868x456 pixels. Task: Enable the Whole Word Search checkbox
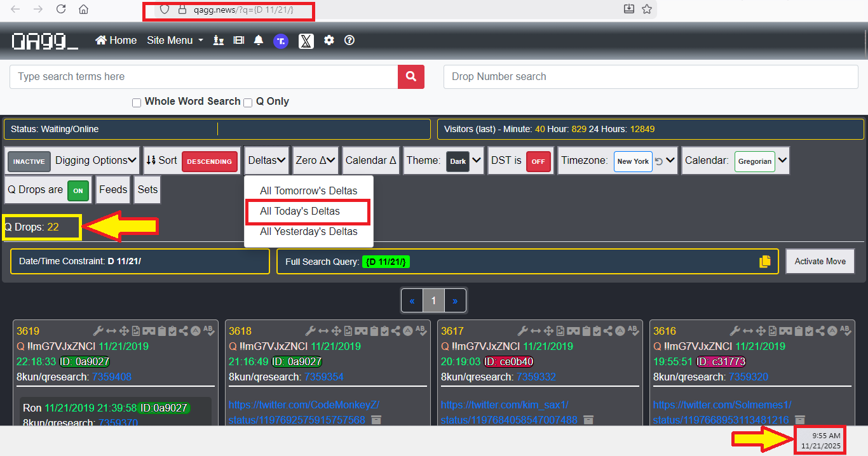click(137, 103)
